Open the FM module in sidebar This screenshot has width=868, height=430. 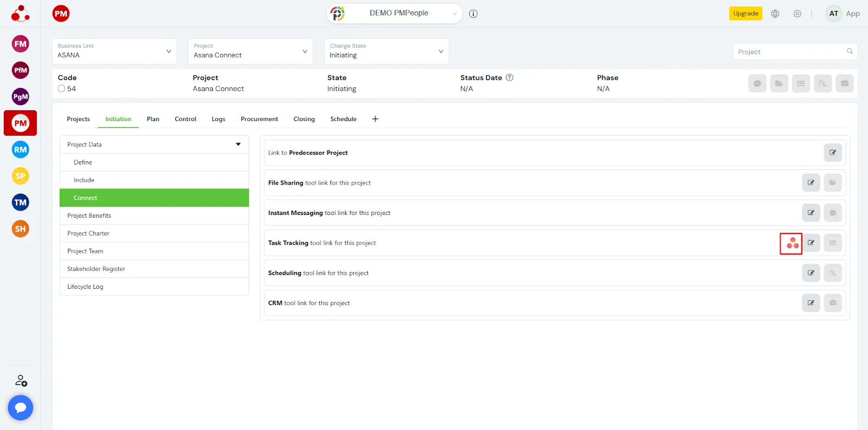click(x=21, y=44)
